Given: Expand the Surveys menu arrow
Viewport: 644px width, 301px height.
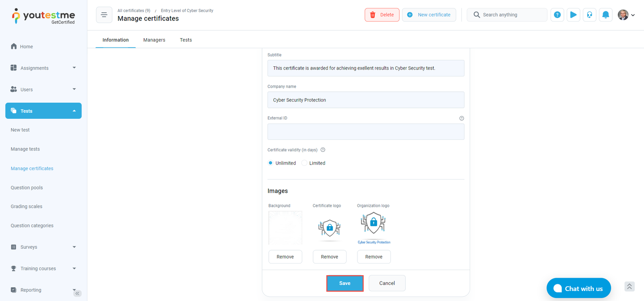Looking at the screenshot, I should coord(74,247).
